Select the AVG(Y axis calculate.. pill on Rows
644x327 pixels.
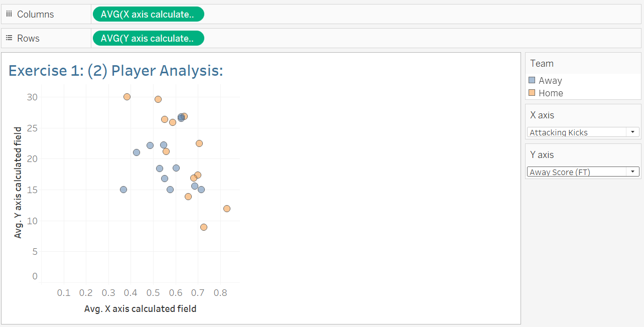pyautogui.click(x=148, y=38)
